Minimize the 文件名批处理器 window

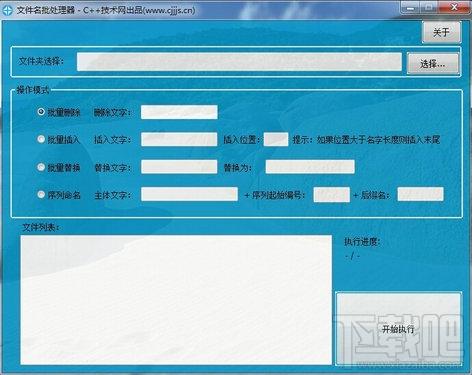pyautogui.click(x=411, y=8)
